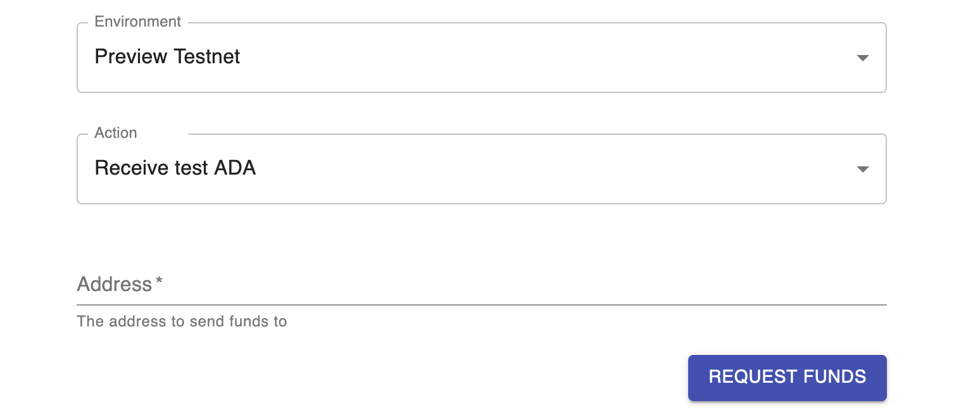Viewport: 980px width, 415px height.
Task: Click the Action field label
Action: click(x=116, y=133)
